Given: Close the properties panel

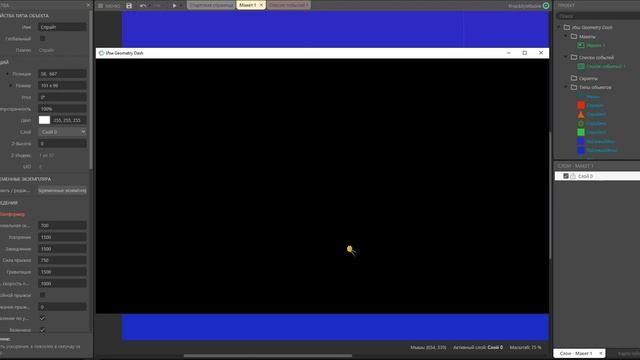Looking at the screenshot, I should point(89,5).
